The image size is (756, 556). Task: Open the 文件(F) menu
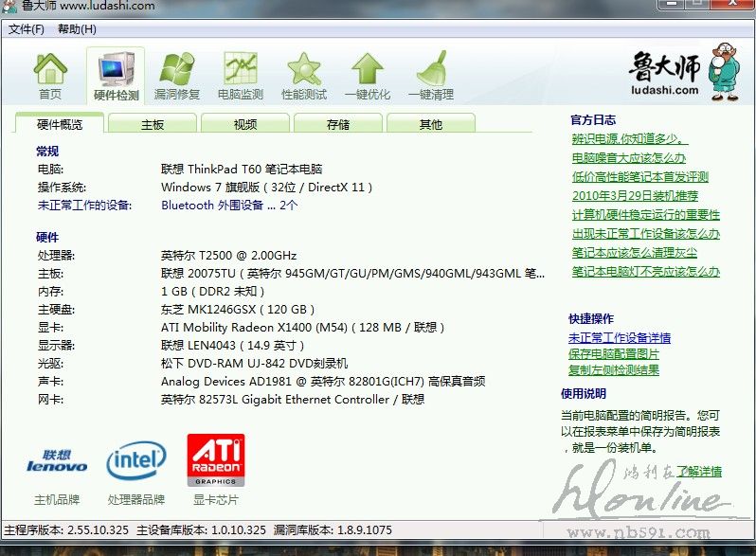pos(27,29)
